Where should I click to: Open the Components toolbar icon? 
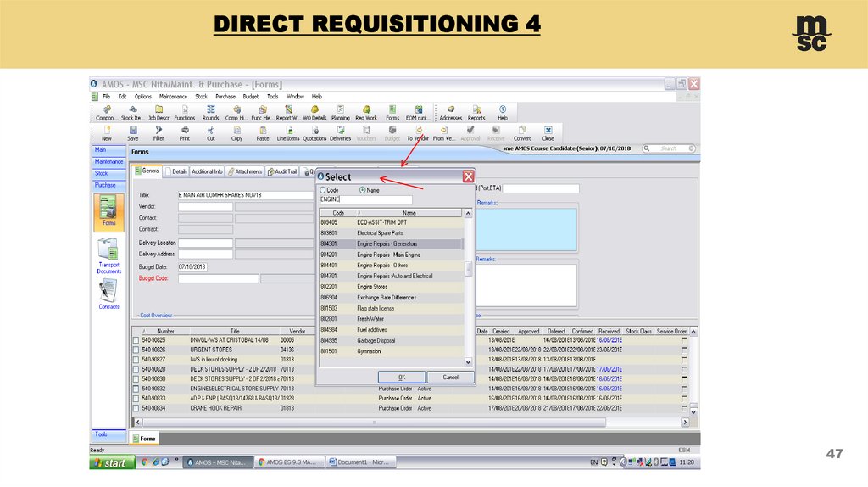[105, 113]
